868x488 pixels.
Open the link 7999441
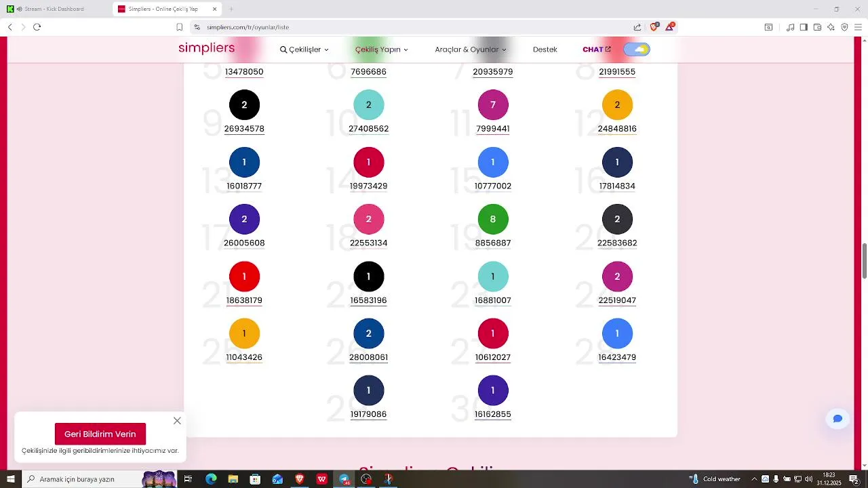point(493,129)
